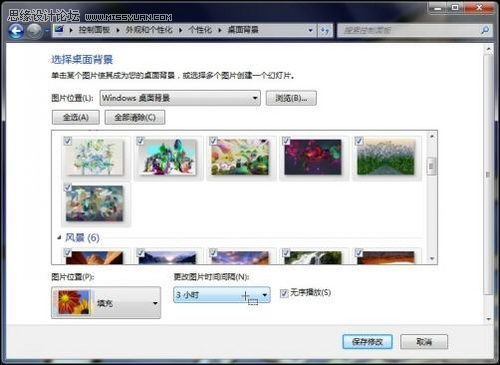Select the cartoon garden wallpaper thumbnail

(240, 157)
